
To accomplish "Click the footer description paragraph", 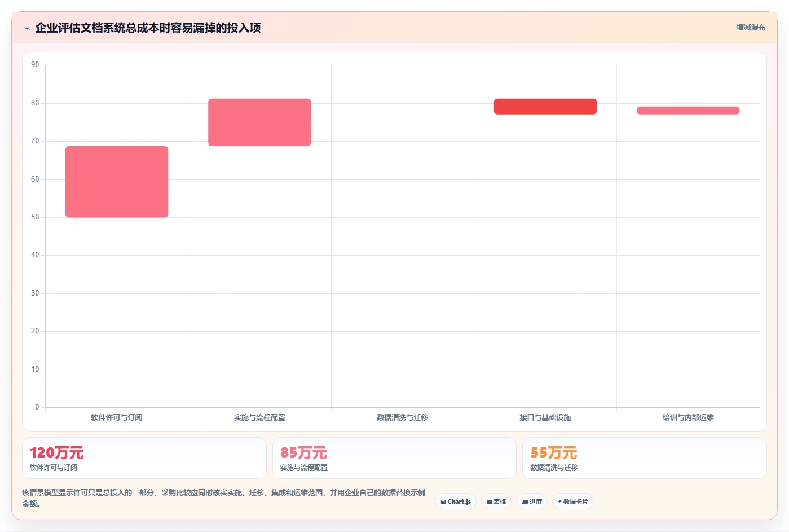I will pyautogui.click(x=224, y=498).
